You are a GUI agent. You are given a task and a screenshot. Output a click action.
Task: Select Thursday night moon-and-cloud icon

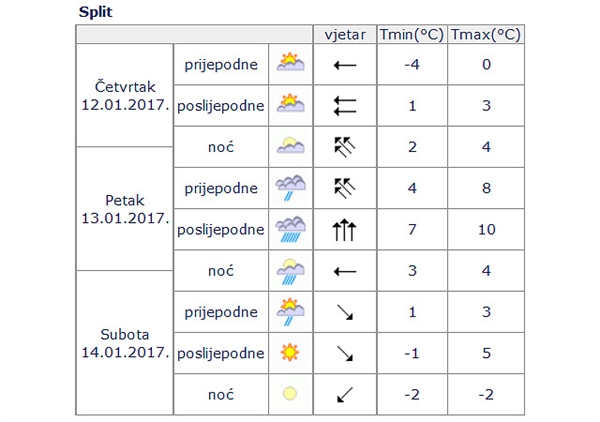coord(290,145)
